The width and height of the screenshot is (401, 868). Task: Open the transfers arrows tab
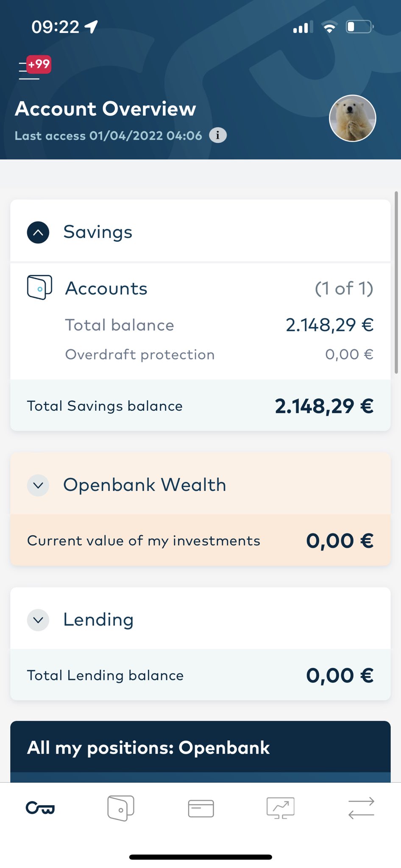pos(361,808)
